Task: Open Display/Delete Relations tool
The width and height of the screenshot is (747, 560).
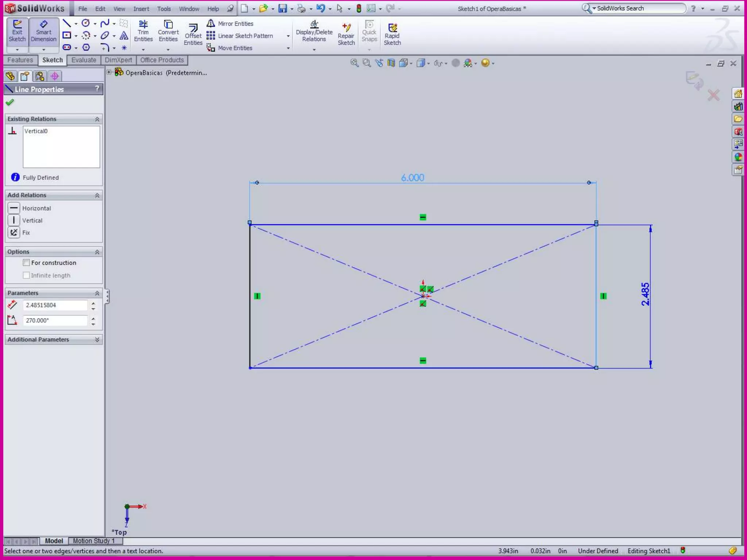Action: 314,31
